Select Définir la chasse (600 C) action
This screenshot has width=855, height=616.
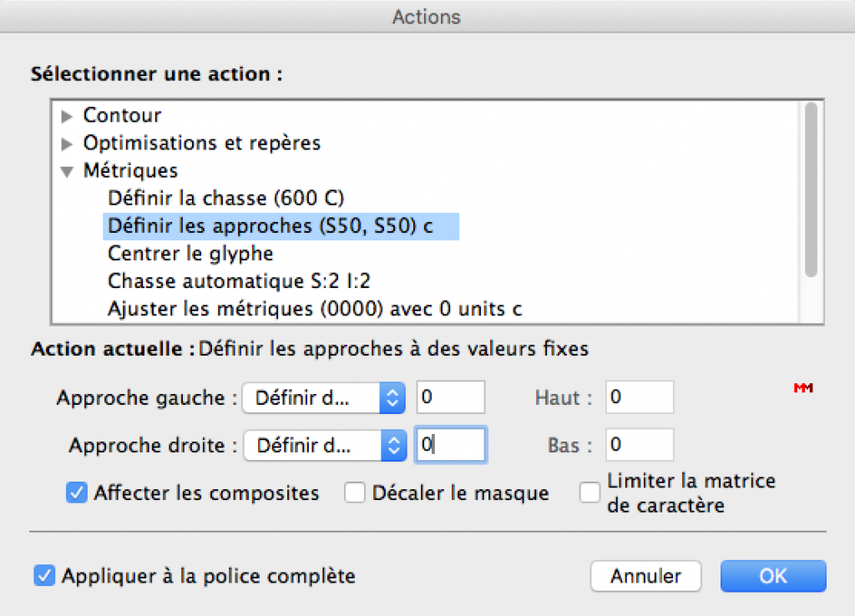[x=225, y=199]
